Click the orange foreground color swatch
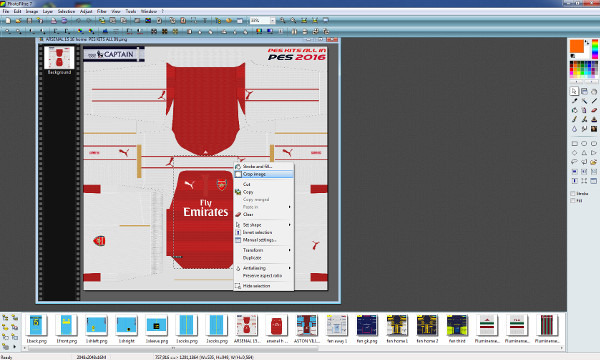The height and width of the screenshot is (360, 600). [577, 46]
